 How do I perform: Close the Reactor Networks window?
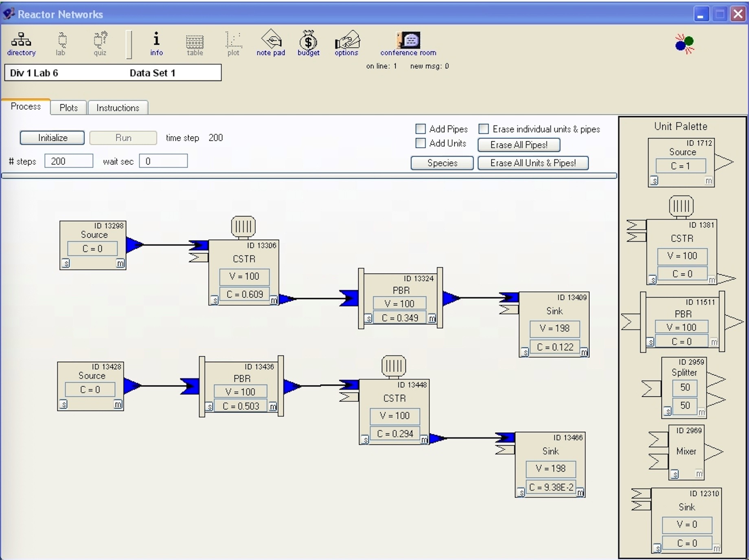pos(738,14)
